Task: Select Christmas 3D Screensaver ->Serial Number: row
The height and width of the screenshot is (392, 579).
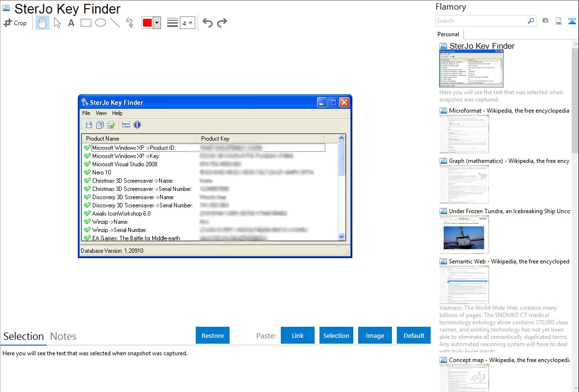Action: click(x=204, y=189)
